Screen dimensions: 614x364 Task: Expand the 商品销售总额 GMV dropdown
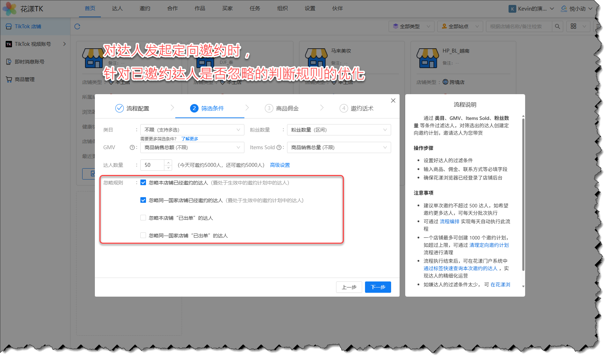[192, 147]
